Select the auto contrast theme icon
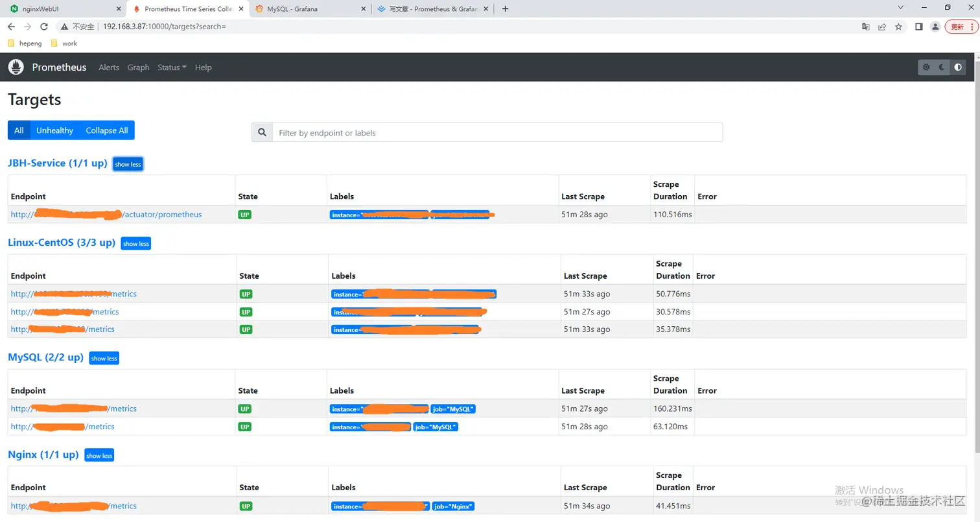Image resolution: width=980 pixels, height=522 pixels. [x=958, y=67]
